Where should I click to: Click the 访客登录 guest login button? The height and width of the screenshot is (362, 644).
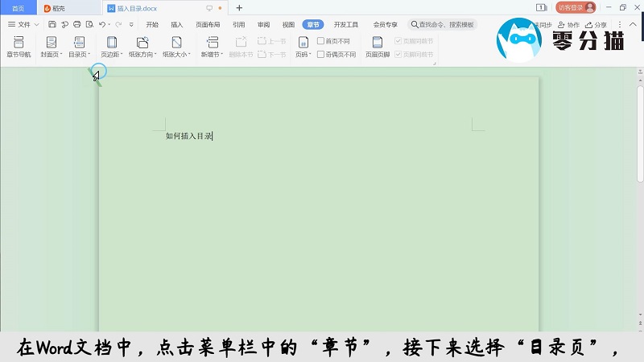point(576,7)
